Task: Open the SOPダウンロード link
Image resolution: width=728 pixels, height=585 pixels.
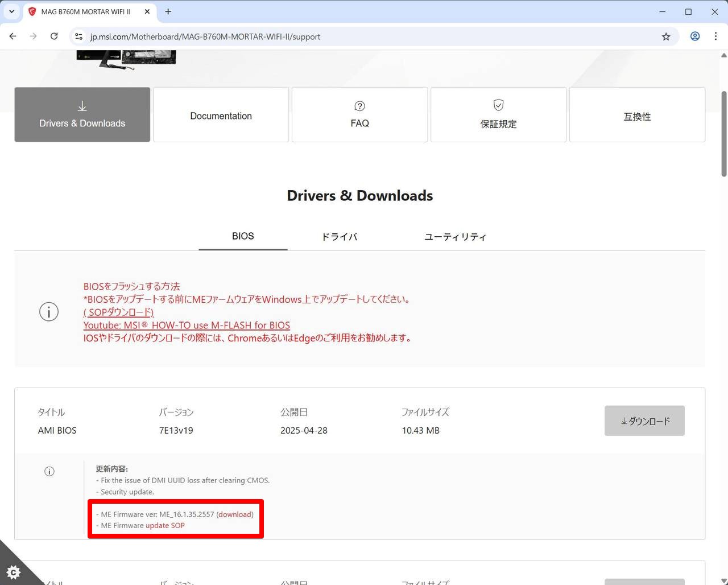Action: (x=119, y=312)
